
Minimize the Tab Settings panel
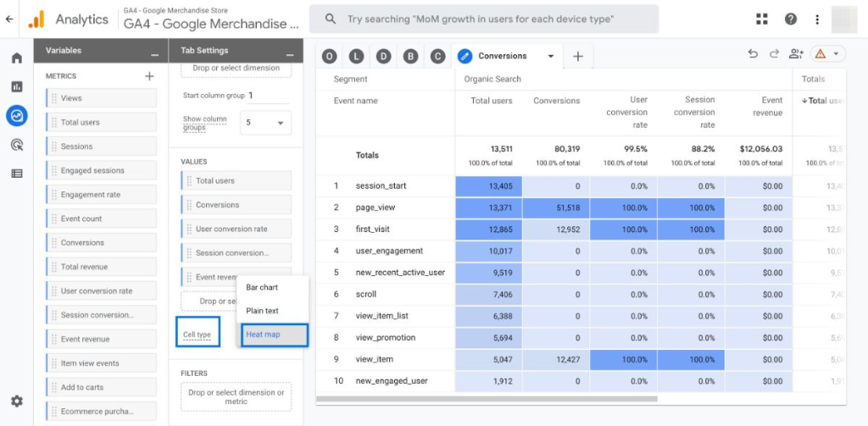[290, 55]
